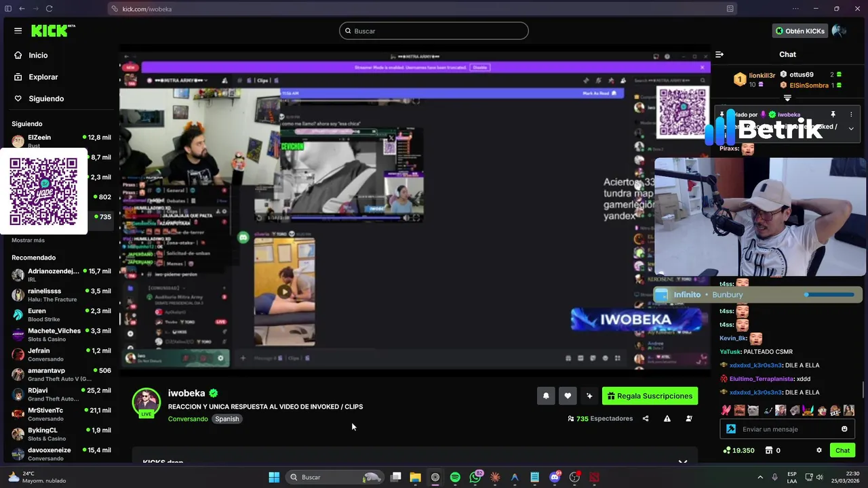The height and width of the screenshot is (488, 868).
Task: Open WhatsApp from the taskbar
Action: [x=475, y=477]
